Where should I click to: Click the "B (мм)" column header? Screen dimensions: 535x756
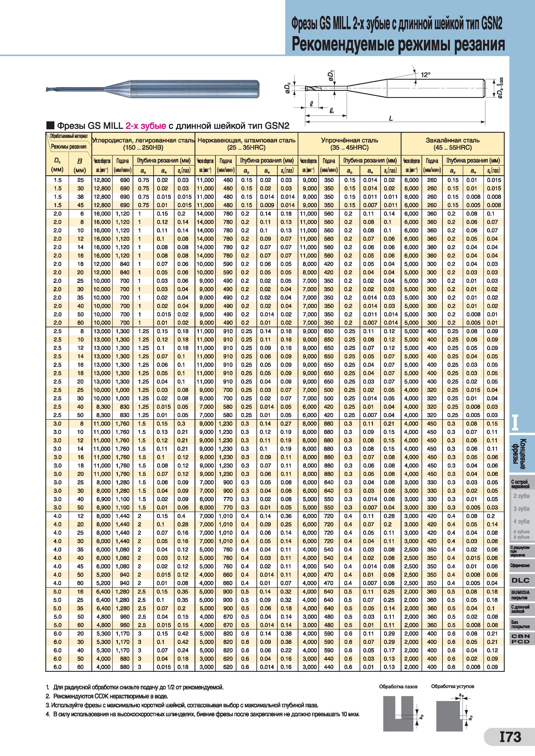coord(80,166)
